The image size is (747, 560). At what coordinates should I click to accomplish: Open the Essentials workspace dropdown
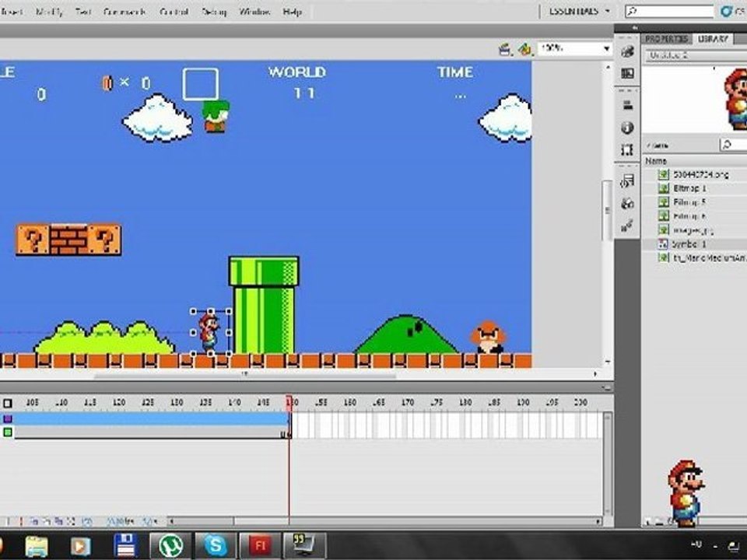click(579, 12)
